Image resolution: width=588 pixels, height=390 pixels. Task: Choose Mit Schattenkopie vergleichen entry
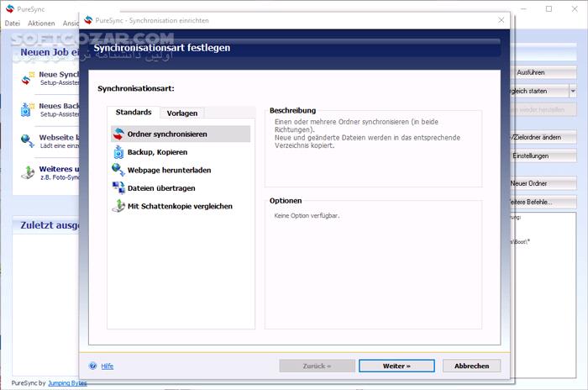(181, 206)
